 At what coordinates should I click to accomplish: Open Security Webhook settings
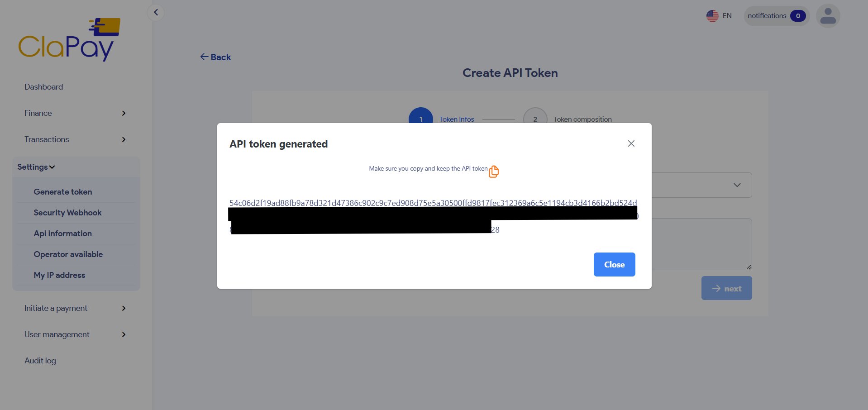pos(67,213)
